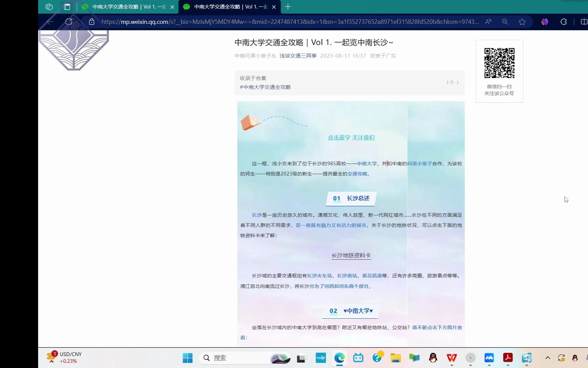The width and height of the screenshot is (588, 368).
Task: Click the 长沙火车站、长沙南站、黄花机场 highlighted text
Action: point(344,276)
